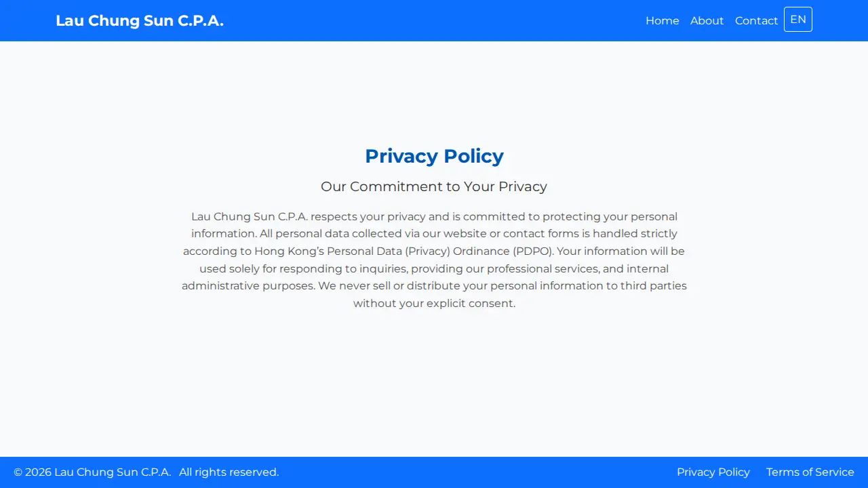The height and width of the screenshot is (488, 868).
Task: Open the Home navigation link
Action: pos(662,20)
